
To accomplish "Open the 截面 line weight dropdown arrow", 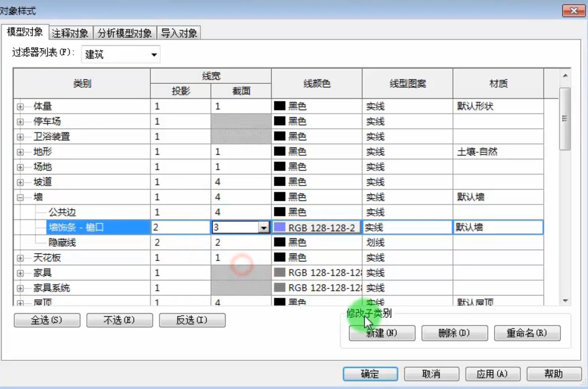I will point(264,228).
